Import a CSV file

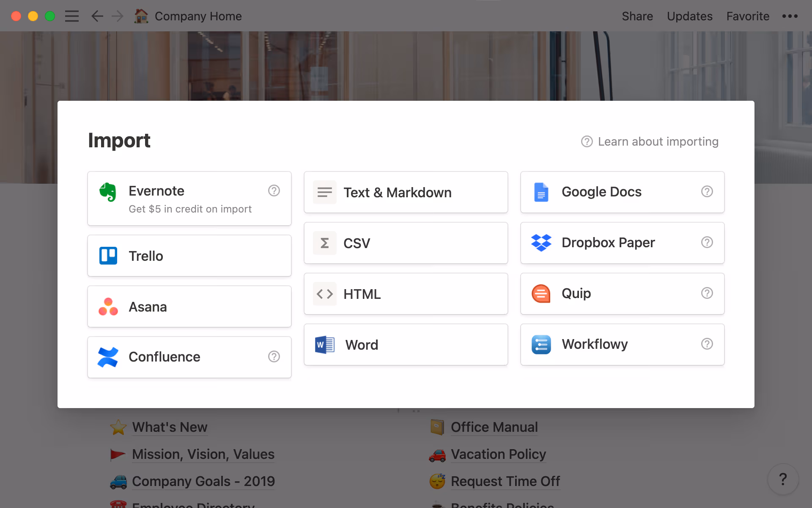point(405,243)
